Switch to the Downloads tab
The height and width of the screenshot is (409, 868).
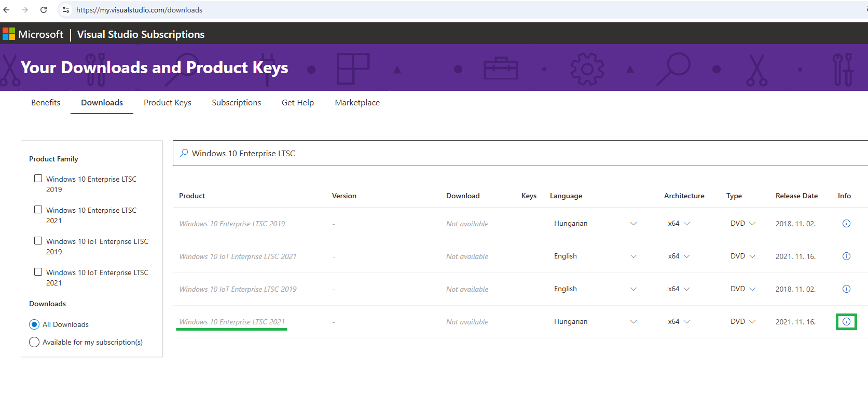pyautogui.click(x=102, y=103)
